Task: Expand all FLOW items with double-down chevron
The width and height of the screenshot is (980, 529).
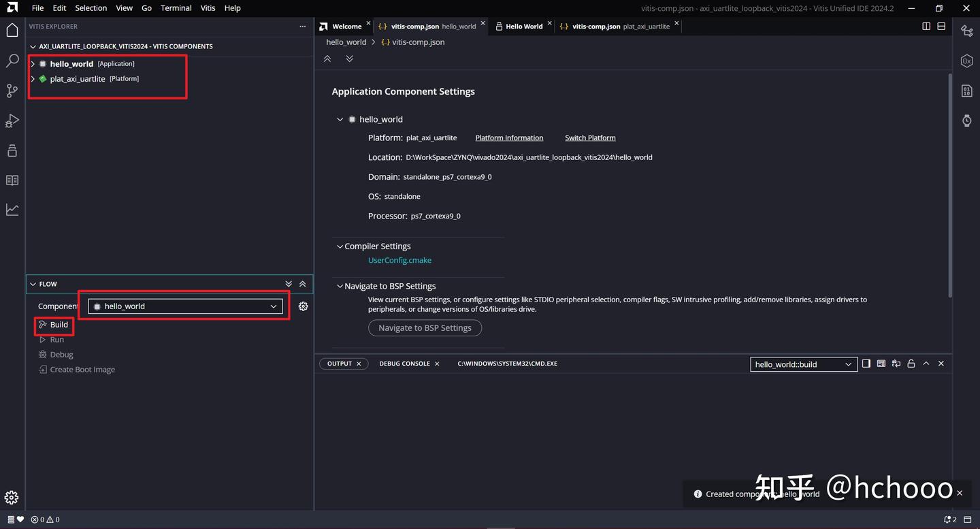Action: [289, 284]
